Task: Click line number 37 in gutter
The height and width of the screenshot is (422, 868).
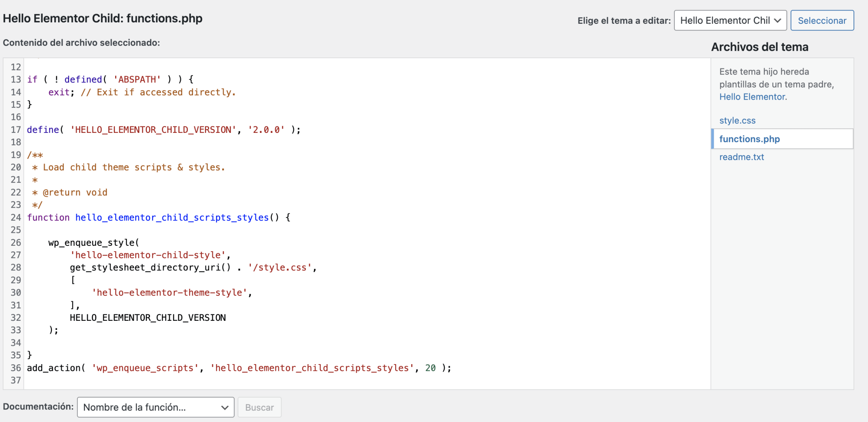Action: click(16, 380)
